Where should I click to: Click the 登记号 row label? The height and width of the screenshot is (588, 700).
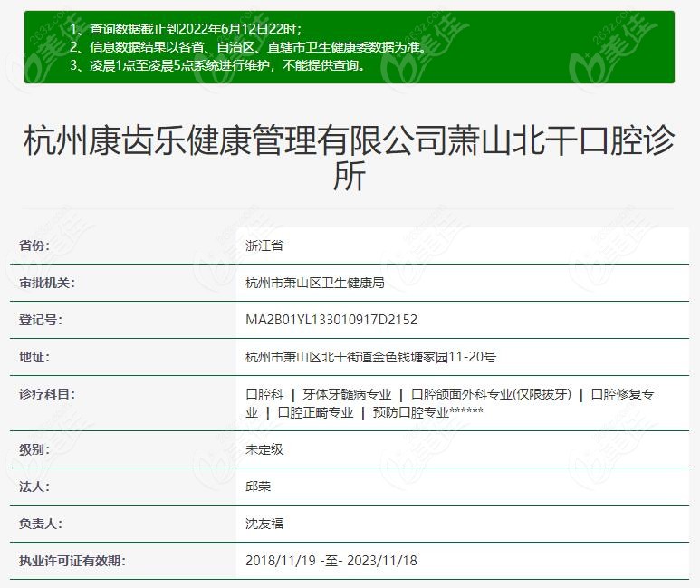pyautogui.click(x=41, y=320)
